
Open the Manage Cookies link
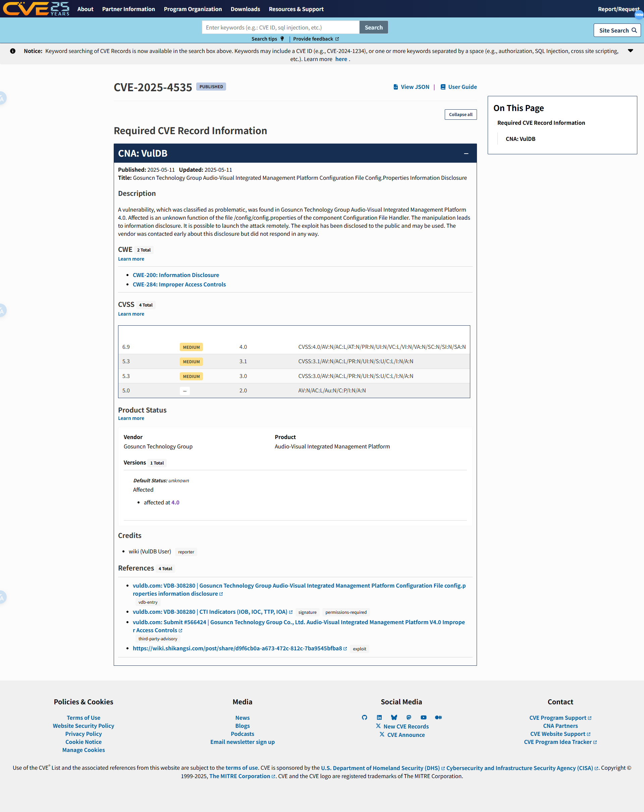point(84,750)
